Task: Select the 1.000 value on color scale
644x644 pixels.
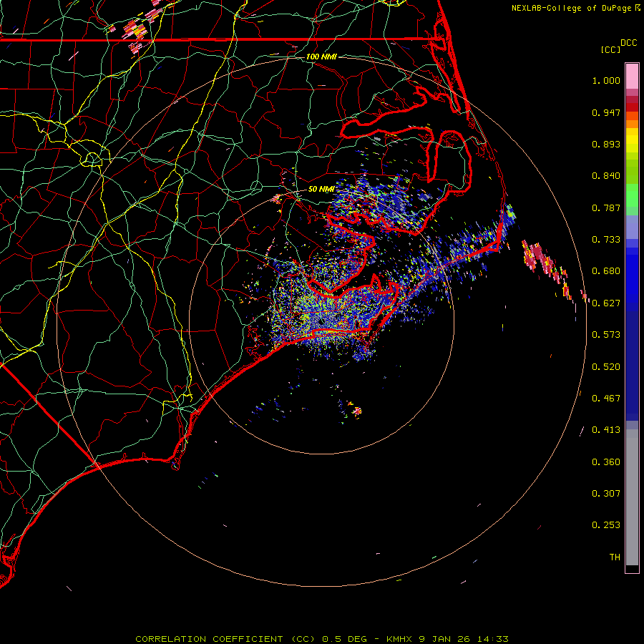Action: 605,81
